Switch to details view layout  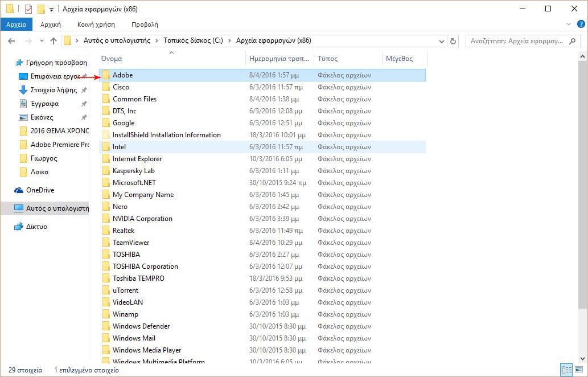(x=566, y=370)
